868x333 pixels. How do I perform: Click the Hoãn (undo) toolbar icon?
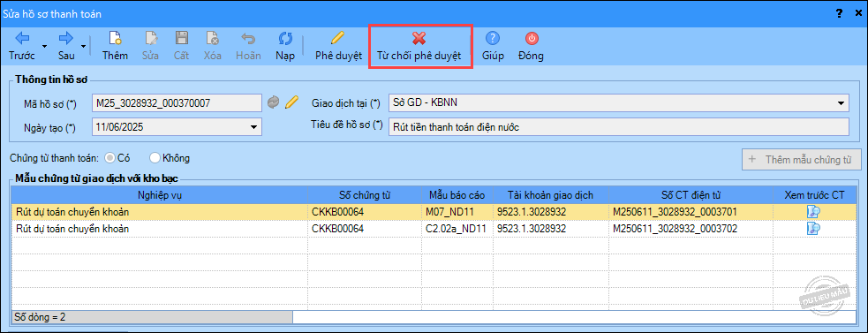(x=248, y=38)
